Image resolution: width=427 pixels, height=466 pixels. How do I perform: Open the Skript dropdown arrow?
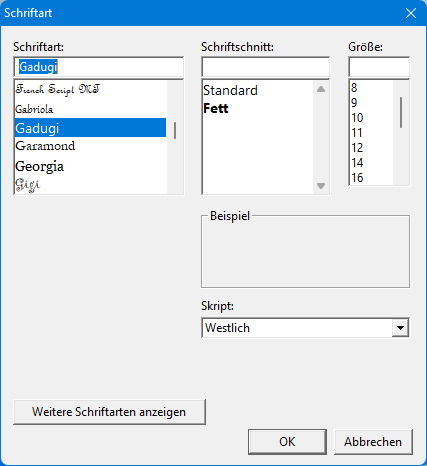400,328
